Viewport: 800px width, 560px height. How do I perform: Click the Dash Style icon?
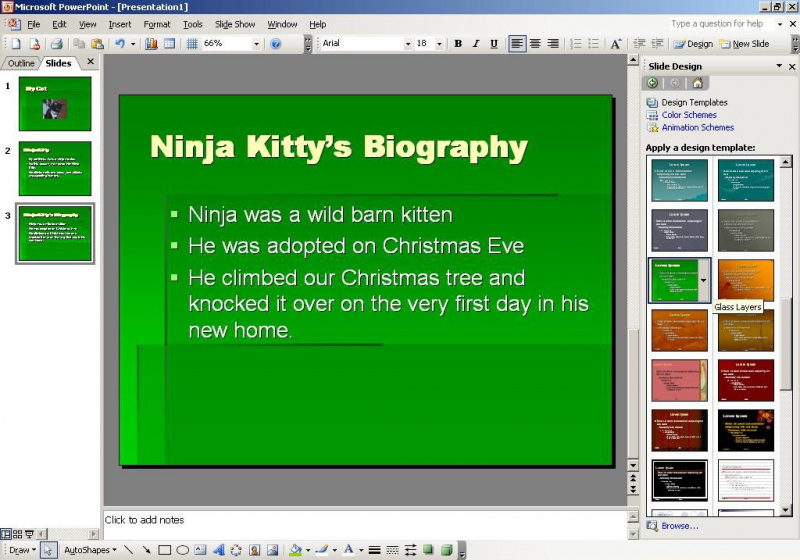(392, 550)
